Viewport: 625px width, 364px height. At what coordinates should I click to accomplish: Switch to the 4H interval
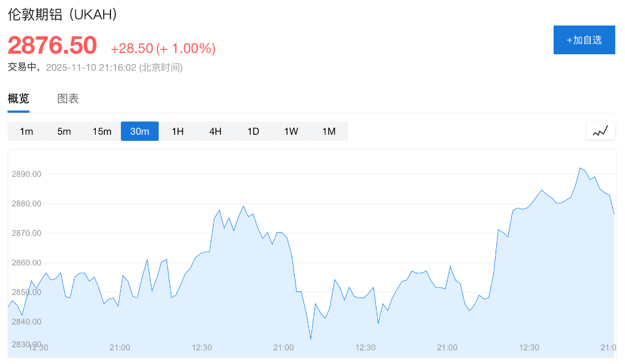pyautogui.click(x=215, y=130)
